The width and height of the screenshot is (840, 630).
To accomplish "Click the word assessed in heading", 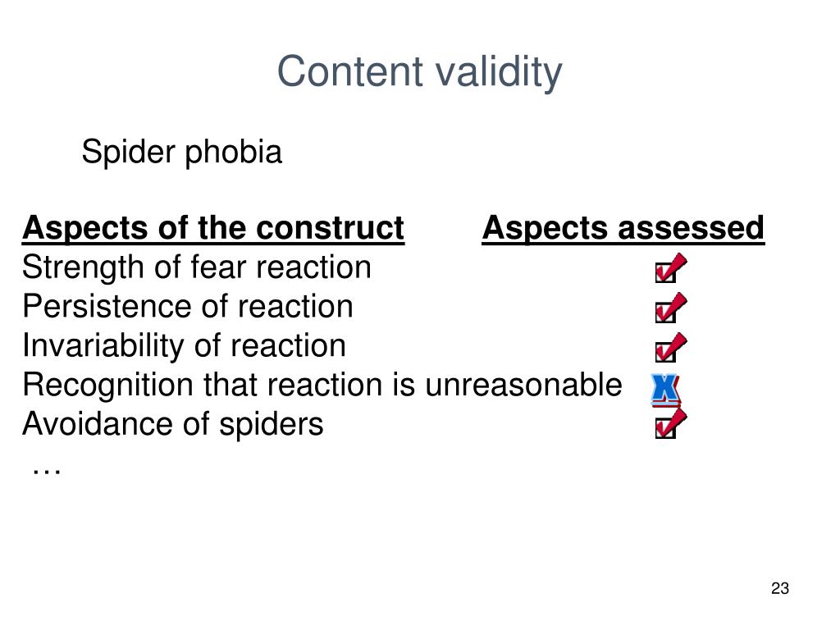I will 691,229.
